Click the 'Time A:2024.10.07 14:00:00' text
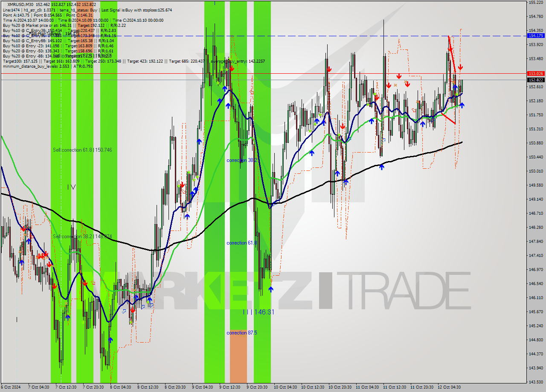The width and height of the screenshot is (546, 392). [28, 20]
